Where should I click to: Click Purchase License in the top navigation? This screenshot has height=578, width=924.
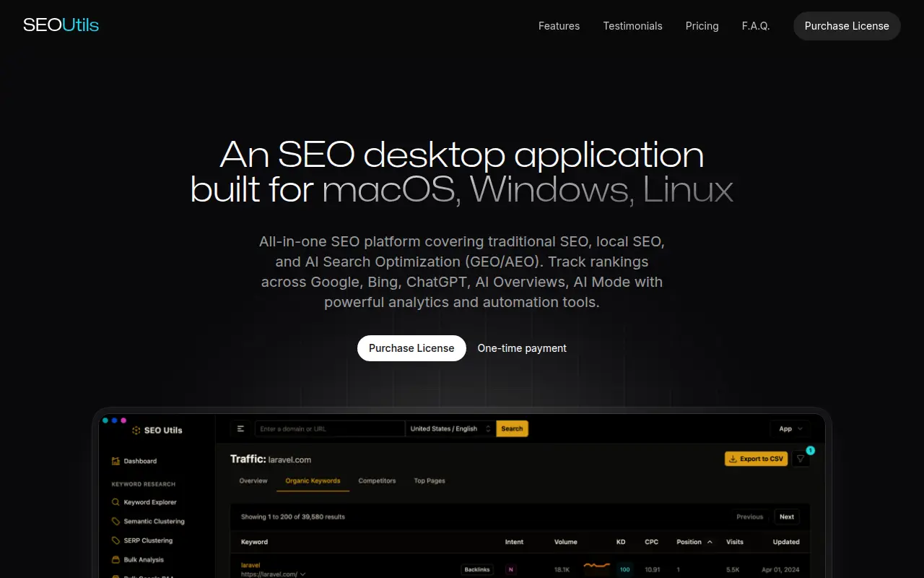pyautogui.click(x=847, y=26)
